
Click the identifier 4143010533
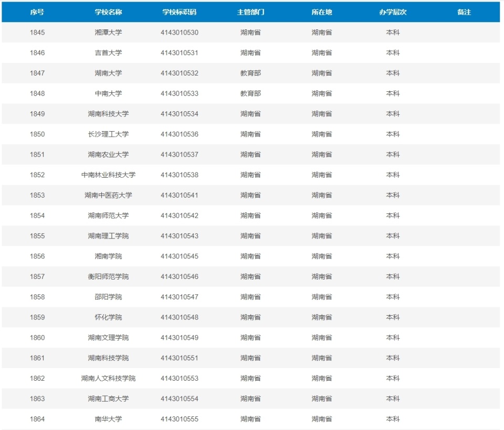[180, 93]
